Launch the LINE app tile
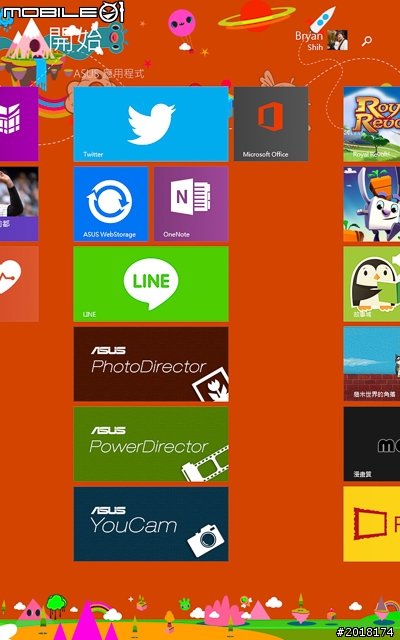This screenshot has width=400, height=640. coord(151,284)
